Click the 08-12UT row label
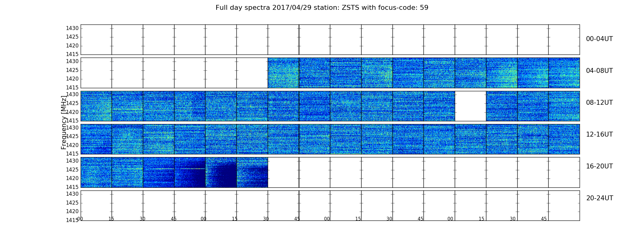Screen dimensions: 644x245 599,103
